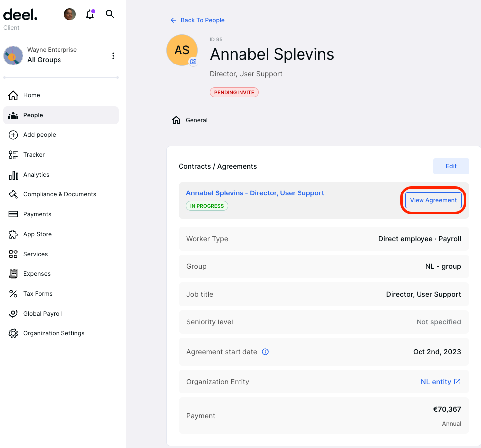Click the View Agreement button

tap(433, 200)
